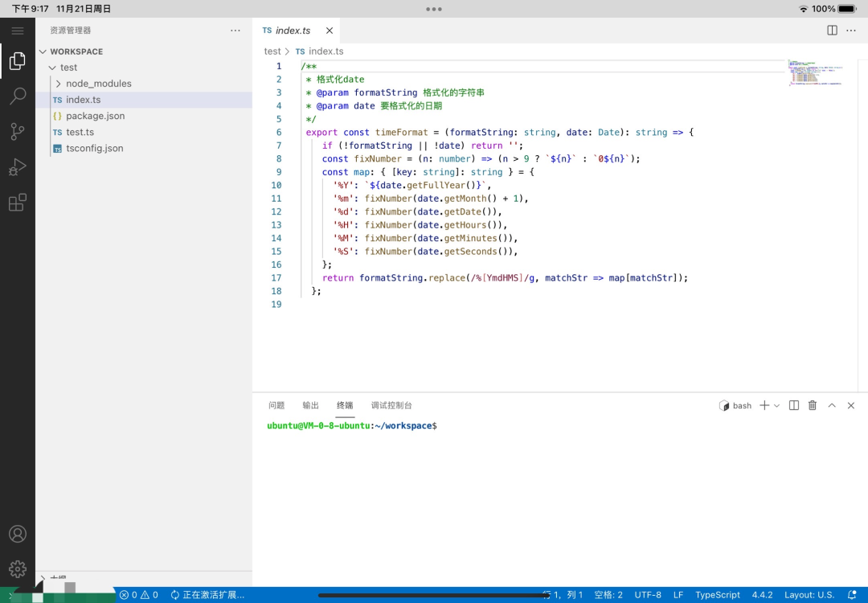Open the Explorer view icon
Screen dimensions: 868x603
click(17, 61)
